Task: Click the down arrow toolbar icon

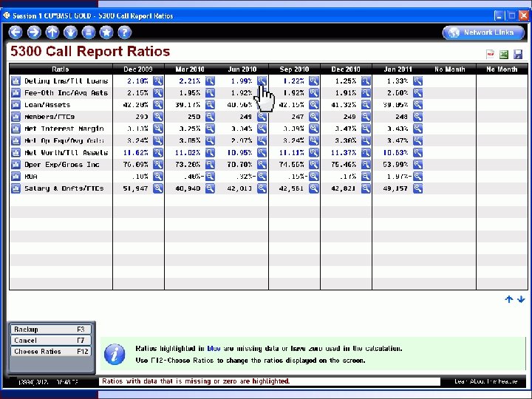Action: tap(70, 33)
